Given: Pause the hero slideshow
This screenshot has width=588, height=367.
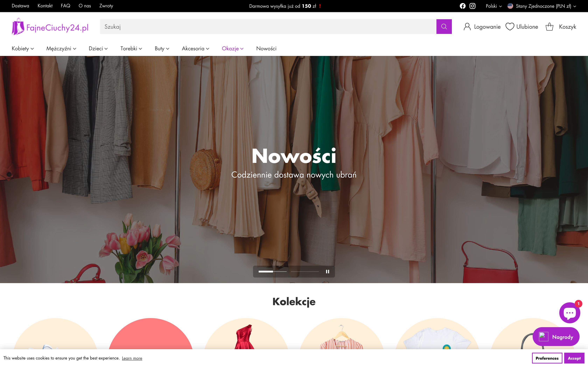Looking at the screenshot, I should point(327,272).
